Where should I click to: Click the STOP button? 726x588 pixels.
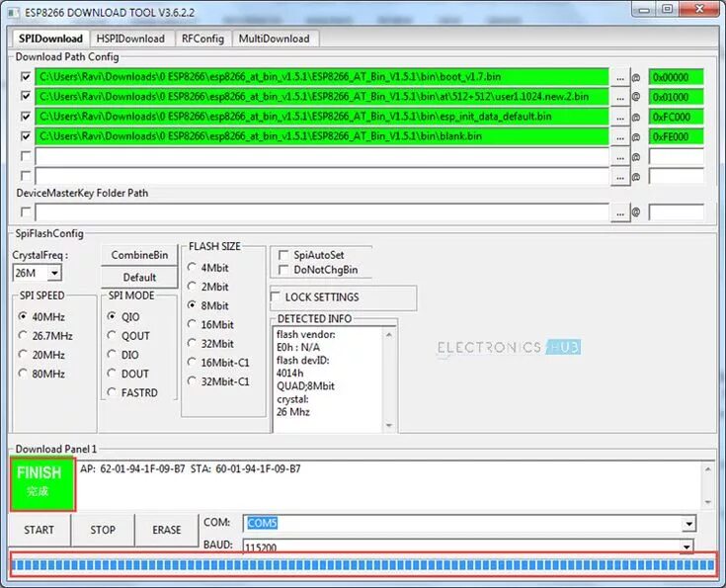(x=103, y=530)
